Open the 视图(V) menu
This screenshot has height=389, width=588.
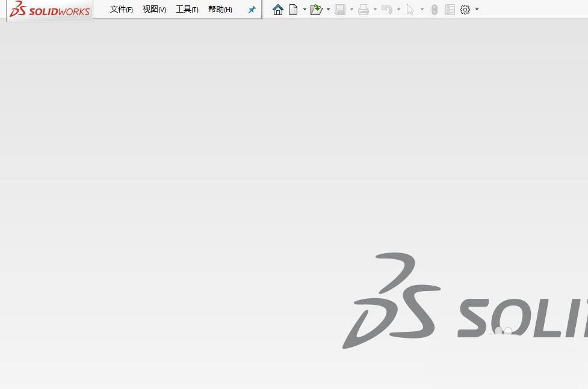coord(154,10)
